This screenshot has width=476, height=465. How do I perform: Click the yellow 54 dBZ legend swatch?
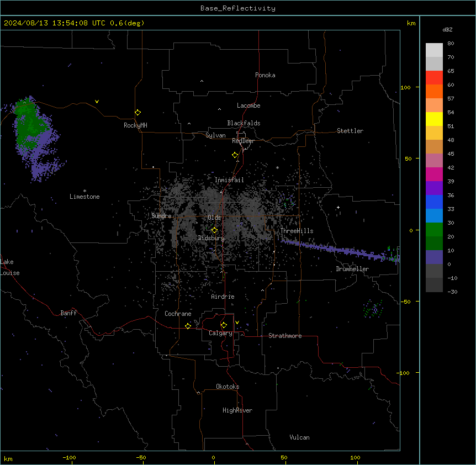[x=434, y=119]
